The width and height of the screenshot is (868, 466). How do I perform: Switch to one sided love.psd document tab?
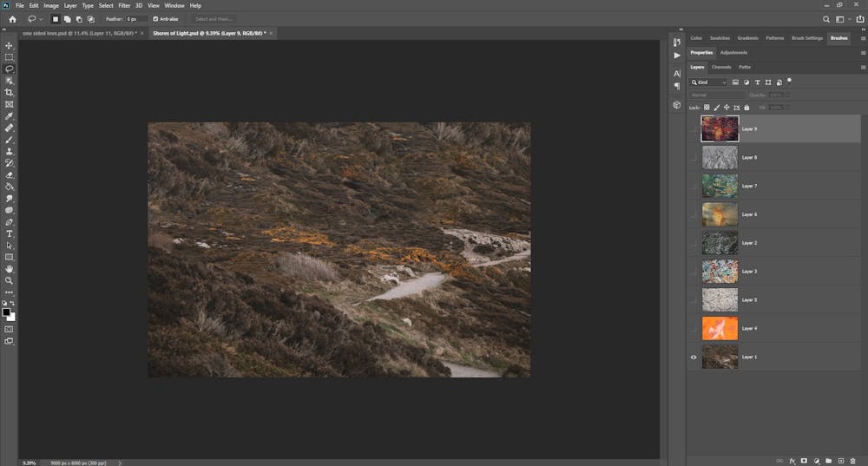(79, 33)
